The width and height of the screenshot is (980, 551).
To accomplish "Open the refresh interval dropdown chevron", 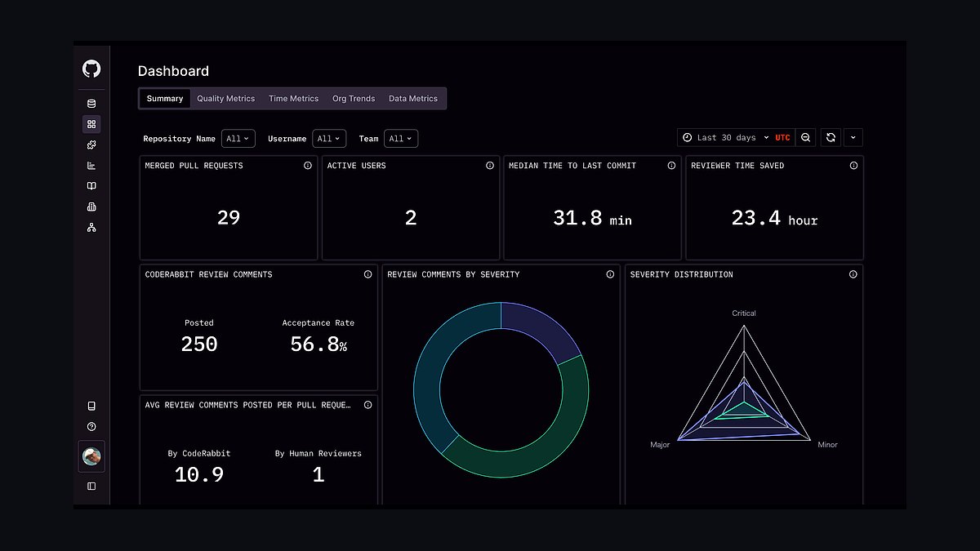I will click(853, 138).
